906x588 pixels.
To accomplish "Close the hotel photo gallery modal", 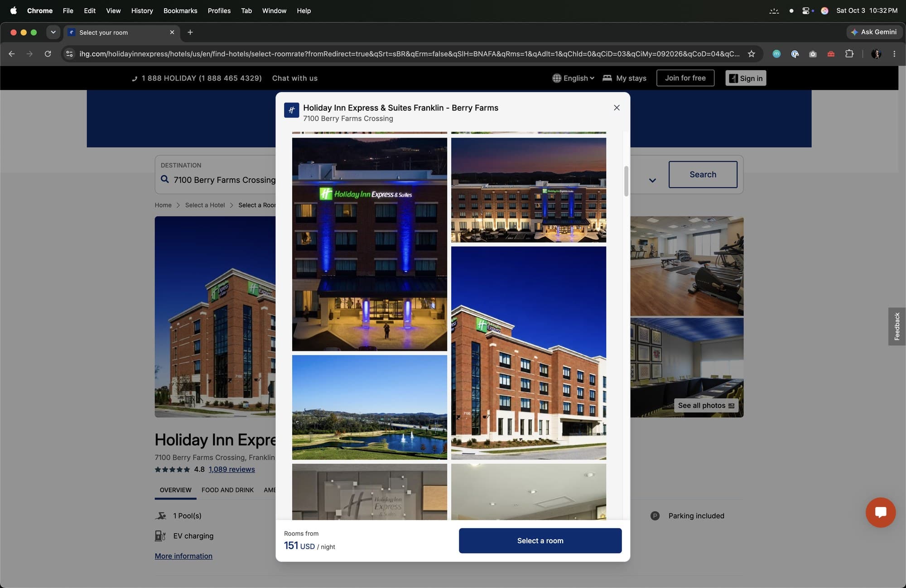I will (x=617, y=108).
